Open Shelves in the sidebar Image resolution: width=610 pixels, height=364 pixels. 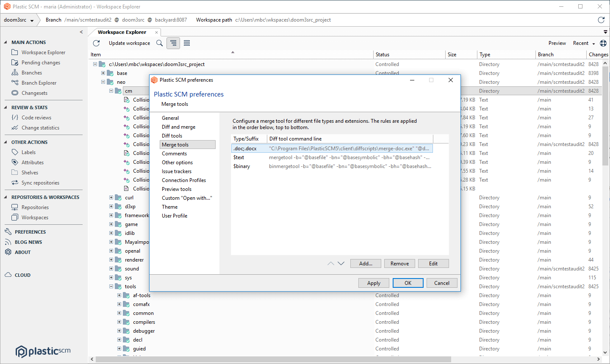pyautogui.click(x=30, y=173)
